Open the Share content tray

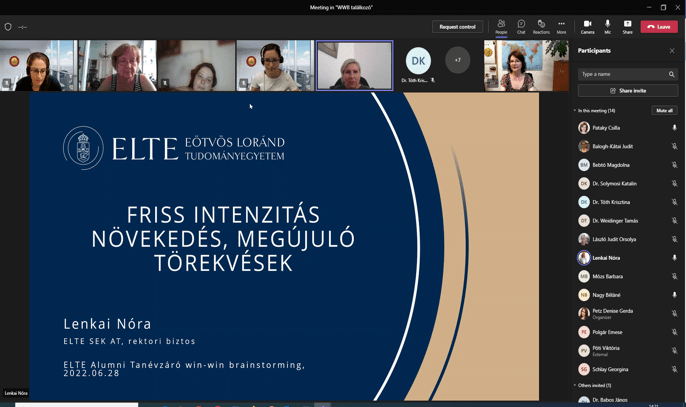[x=627, y=26]
